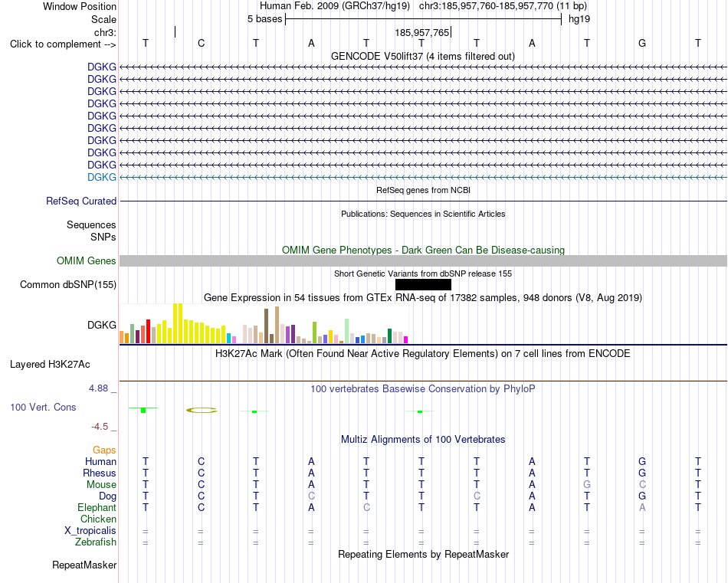Click the chr3: ruler label
This screenshot has height=583, width=728.
[105, 32]
